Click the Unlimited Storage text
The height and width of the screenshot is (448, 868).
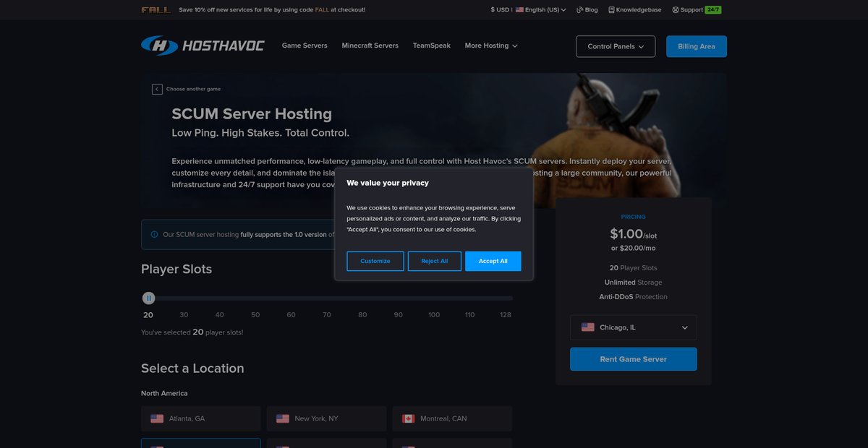[634, 283]
